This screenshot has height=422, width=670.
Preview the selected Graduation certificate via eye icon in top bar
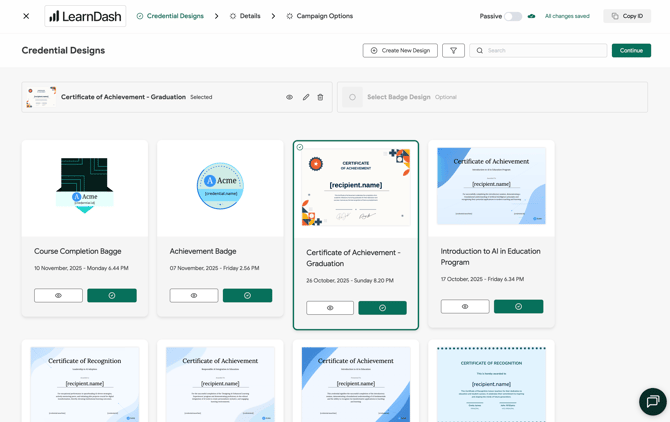289,97
